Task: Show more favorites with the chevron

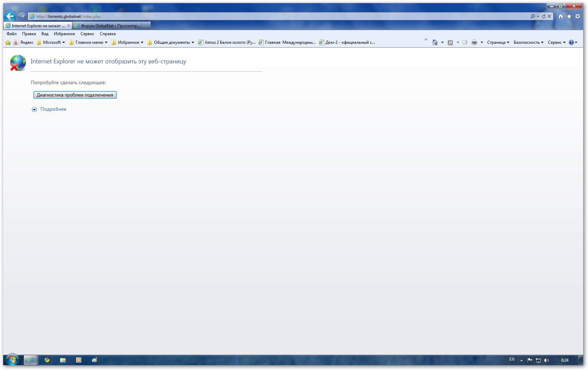Action: [426, 40]
